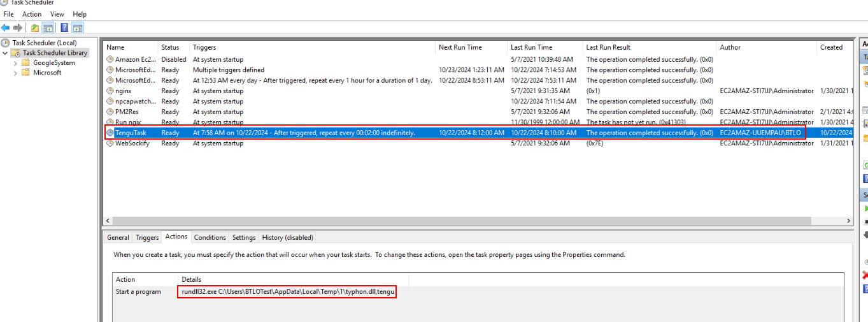This screenshot has height=322, width=868.
Task: Select the nginx task row
Action: coord(478,91)
